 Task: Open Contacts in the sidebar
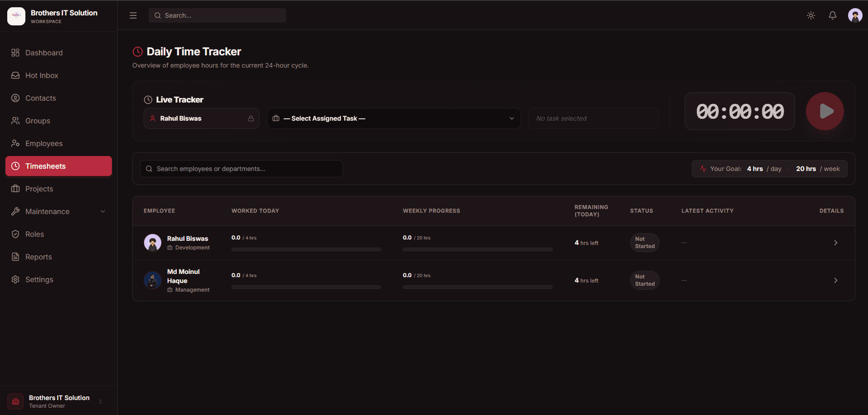point(59,98)
